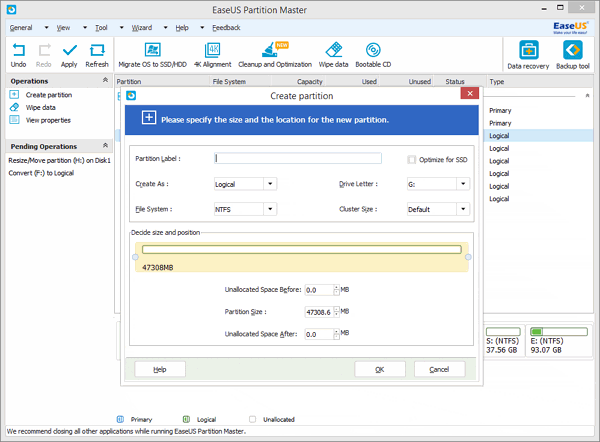Select pending operation Resize/Move partition (H:)
600x442 pixels.
coord(59,160)
